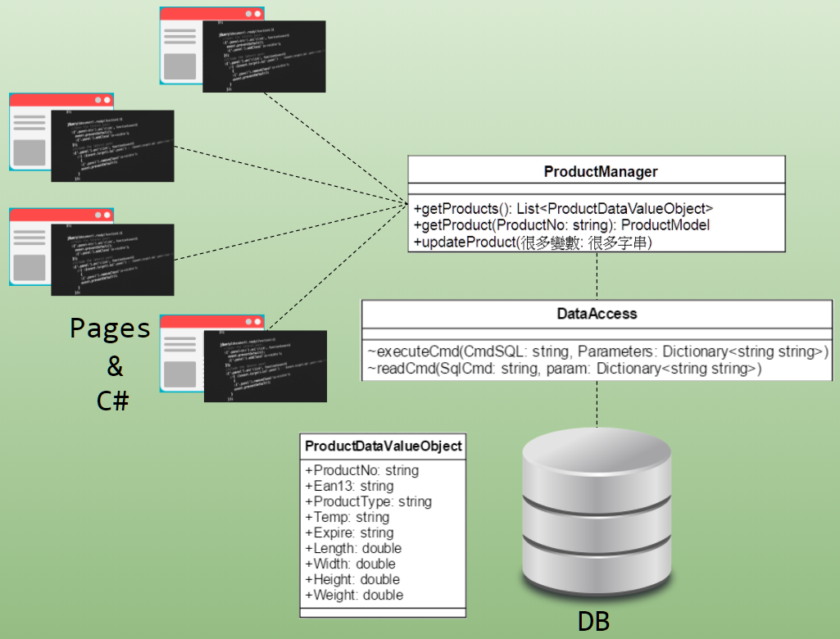840x639 pixels.
Task: Select the getProduct(ProductNo: string) method
Action: tap(561, 225)
